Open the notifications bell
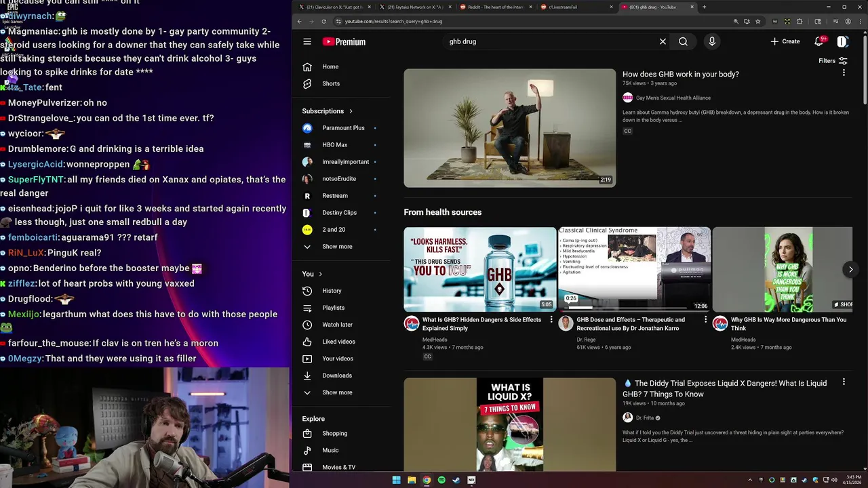 click(819, 41)
